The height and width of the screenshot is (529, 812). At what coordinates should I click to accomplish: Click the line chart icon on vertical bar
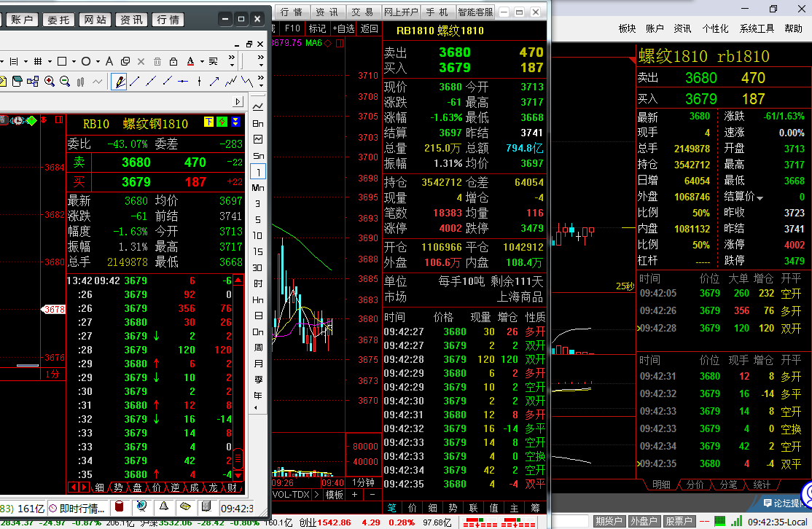(x=258, y=107)
